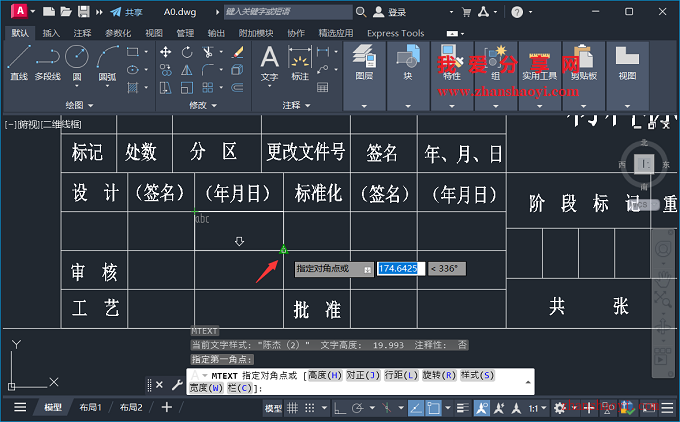The width and height of the screenshot is (680, 422).
Task: Open the Layers (图层) panel dropdown
Action: click(364, 106)
